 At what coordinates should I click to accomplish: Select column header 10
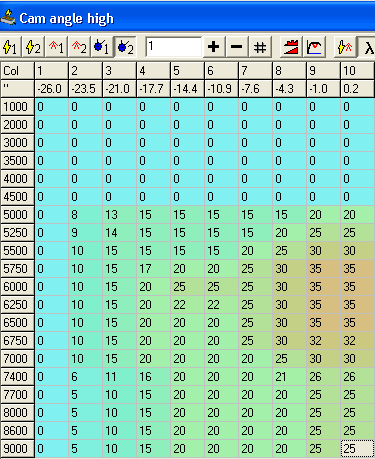click(x=357, y=71)
